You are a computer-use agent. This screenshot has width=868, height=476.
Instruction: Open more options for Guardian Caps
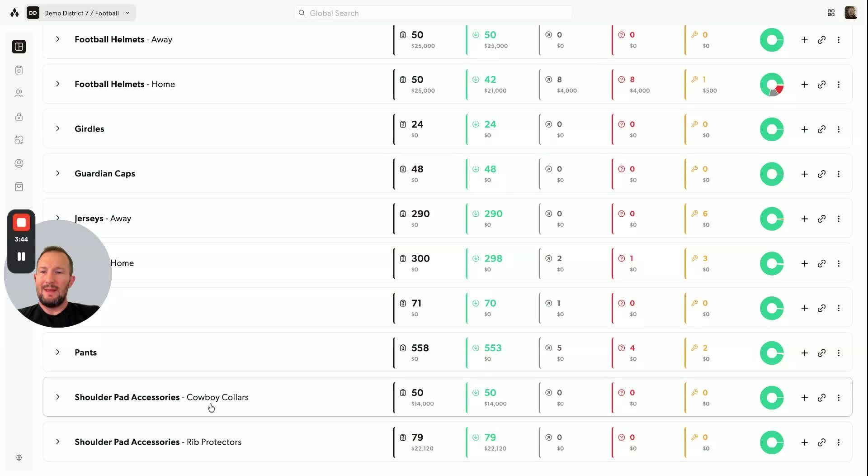[839, 174]
